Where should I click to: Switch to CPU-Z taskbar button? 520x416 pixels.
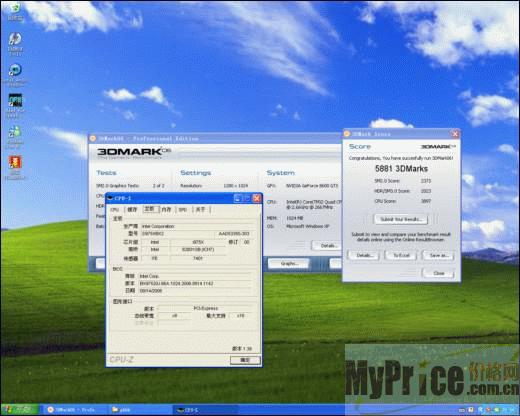[205, 410]
